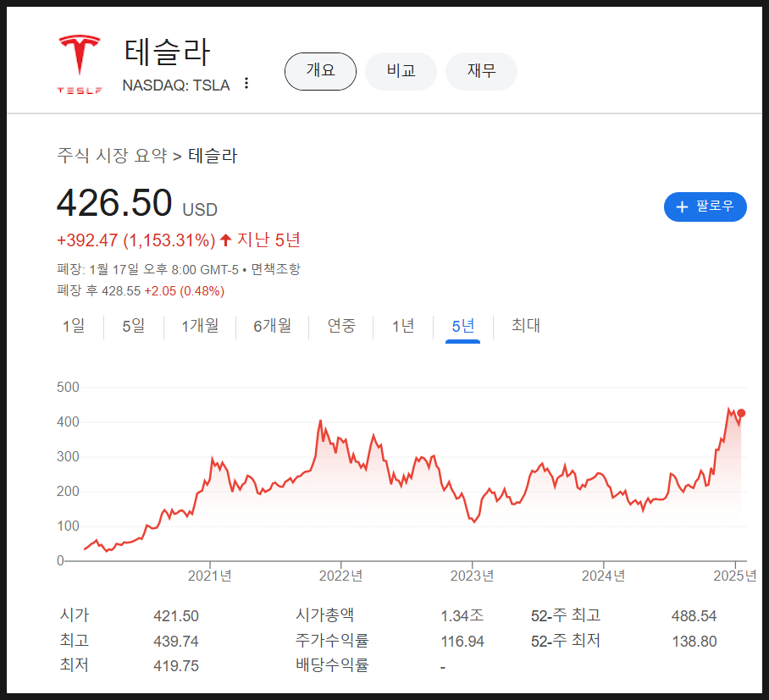Click the 2022년 x-axis label
769x700 pixels.
pos(340,576)
